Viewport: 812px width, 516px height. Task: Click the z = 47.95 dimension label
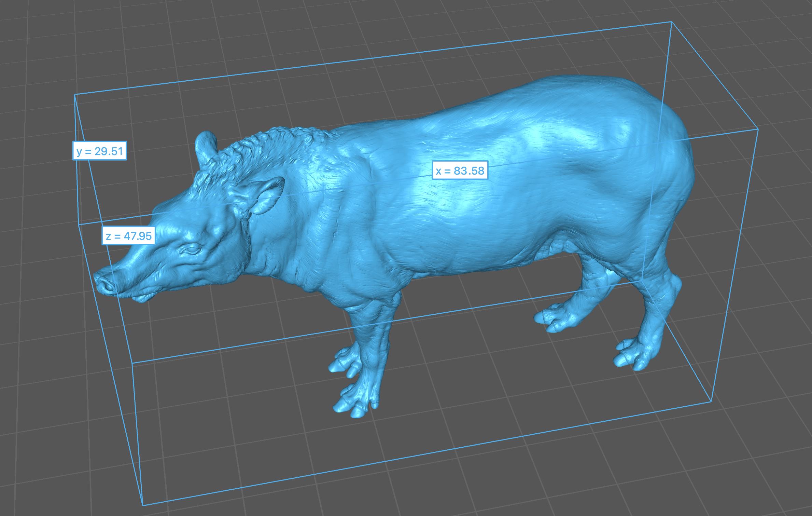pos(129,236)
